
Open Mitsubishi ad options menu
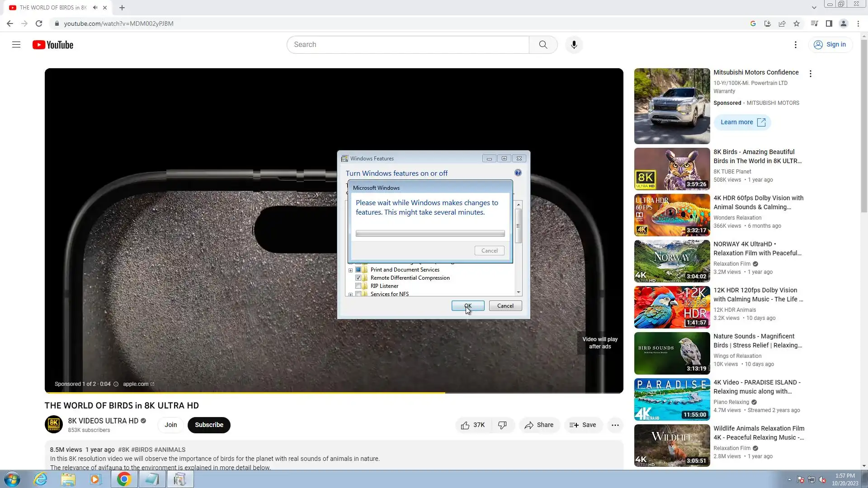pos(810,74)
